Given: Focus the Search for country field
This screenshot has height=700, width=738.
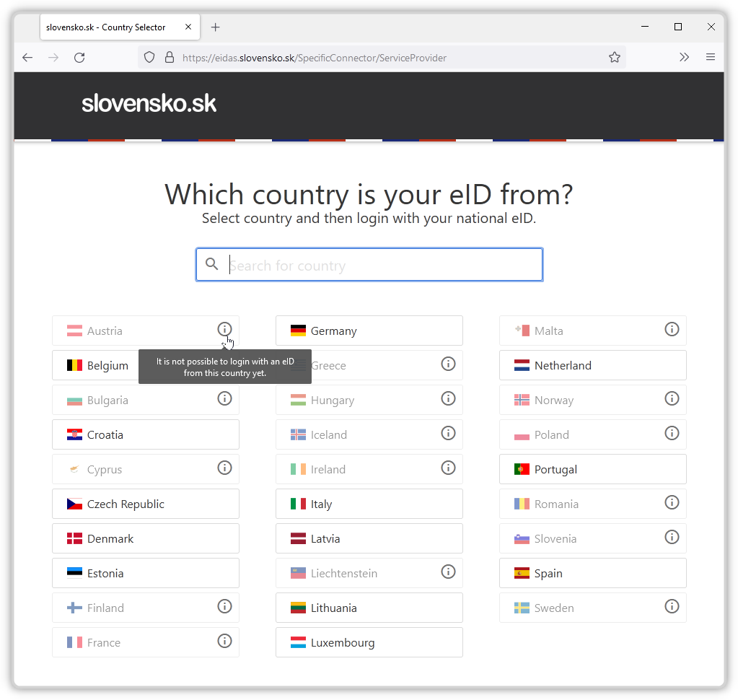Looking at the screenshot, I should coord(382,266).
